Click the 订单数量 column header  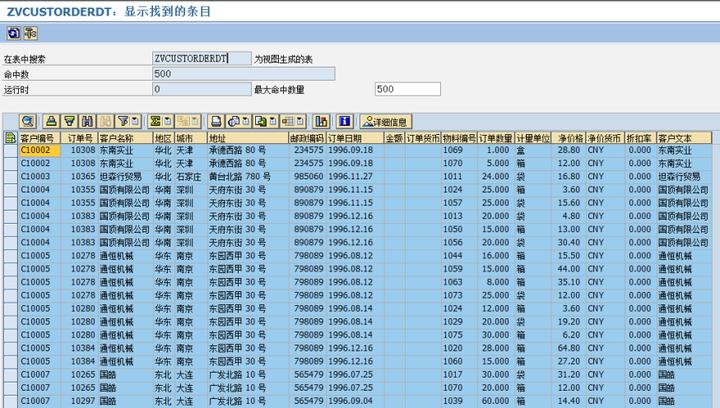(496, 138)
